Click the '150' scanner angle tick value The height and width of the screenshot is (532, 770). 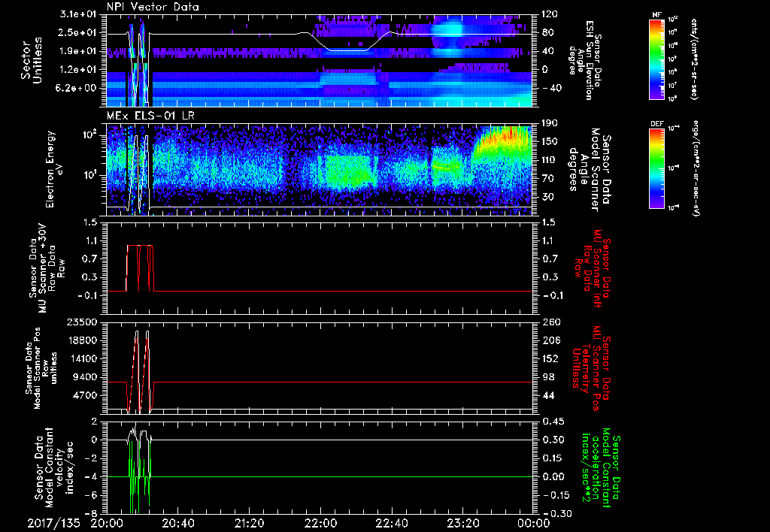coord(550,142)
